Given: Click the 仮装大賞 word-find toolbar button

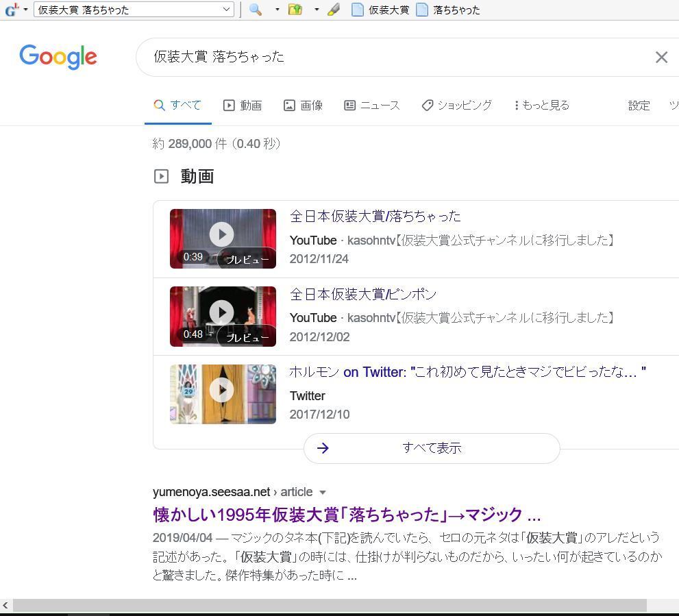Looking at the screenshot, I should pos(381,10).
